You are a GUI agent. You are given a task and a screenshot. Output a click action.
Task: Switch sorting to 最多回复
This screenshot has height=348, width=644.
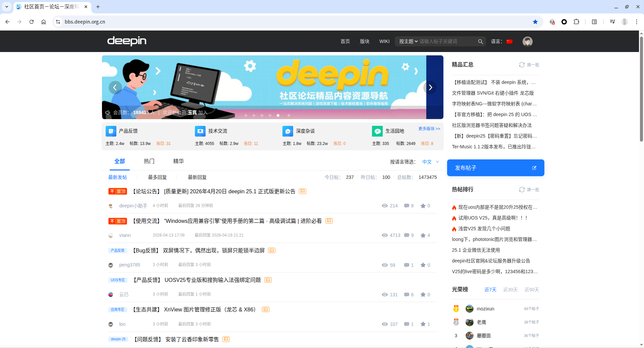point(157,177)
